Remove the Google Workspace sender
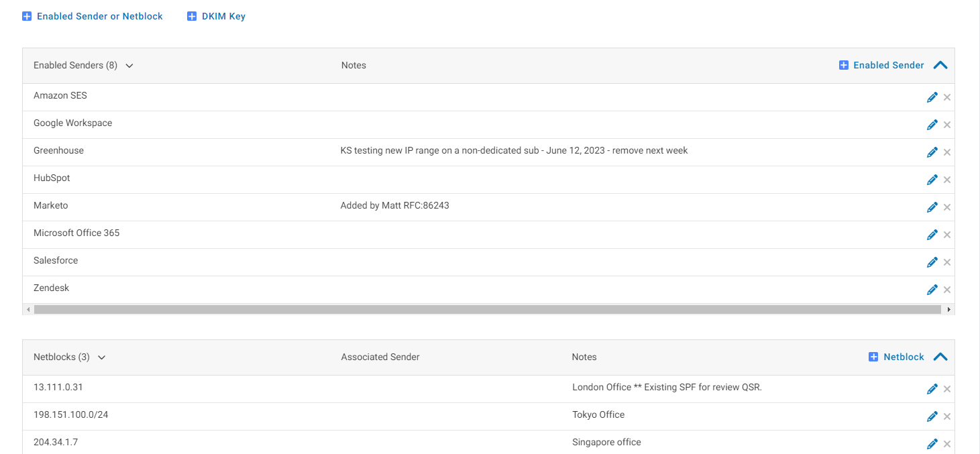The width and height of the screenshot is (980, 454). pos(947,124)
